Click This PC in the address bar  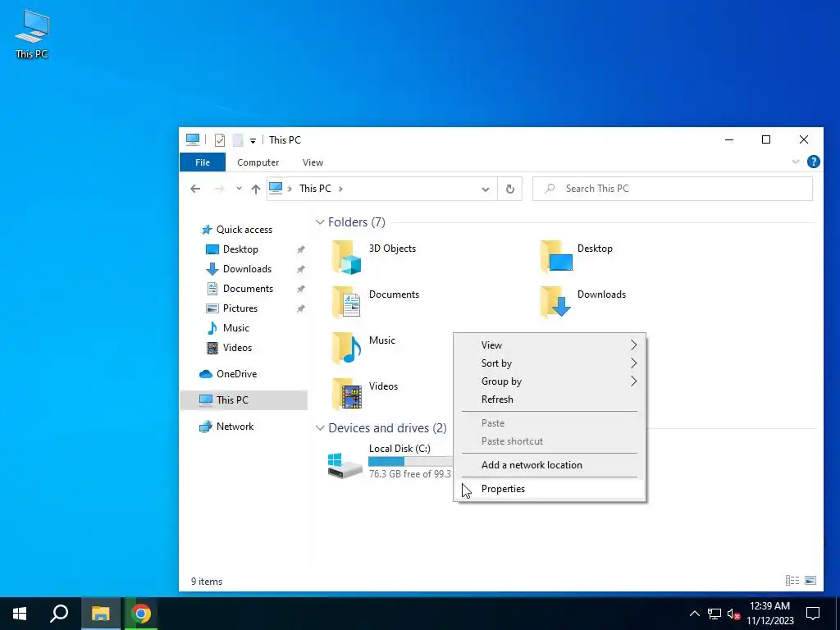coord(315,189)
